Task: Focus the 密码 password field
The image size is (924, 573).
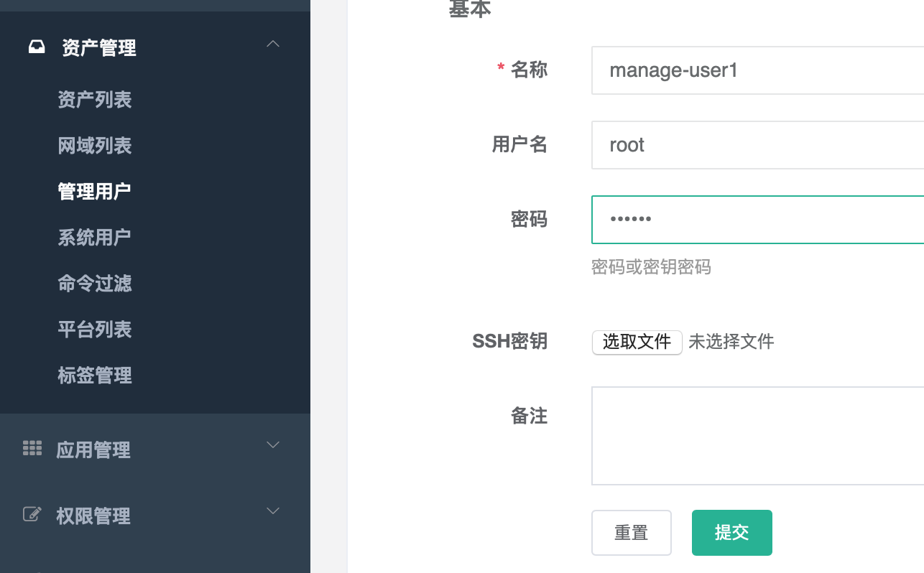Action: pyautogui.click(x=757, y=220)
